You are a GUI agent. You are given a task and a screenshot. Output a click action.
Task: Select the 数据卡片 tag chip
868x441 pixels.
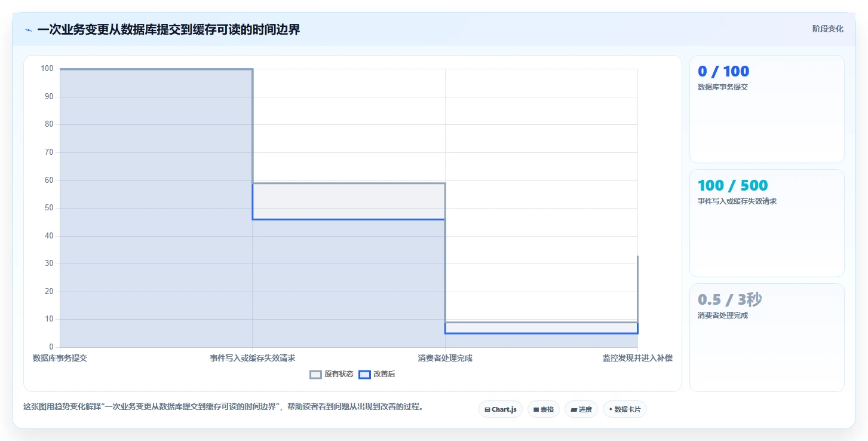(625, 409)
